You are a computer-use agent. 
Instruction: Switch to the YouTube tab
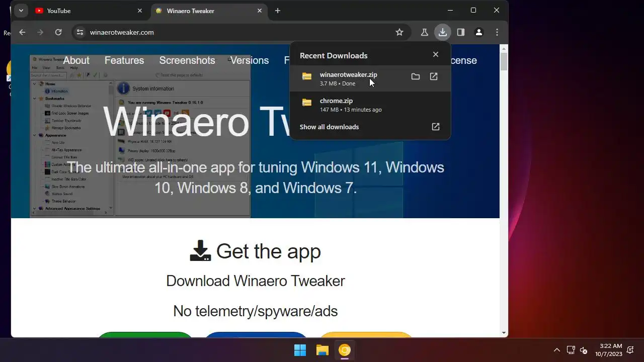coord(90,11)
